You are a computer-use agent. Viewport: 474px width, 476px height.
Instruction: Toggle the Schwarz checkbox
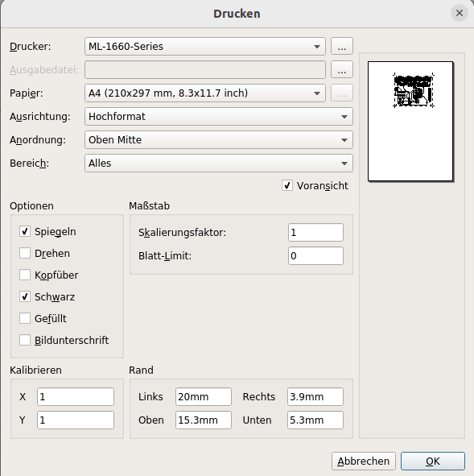(25, 296)
